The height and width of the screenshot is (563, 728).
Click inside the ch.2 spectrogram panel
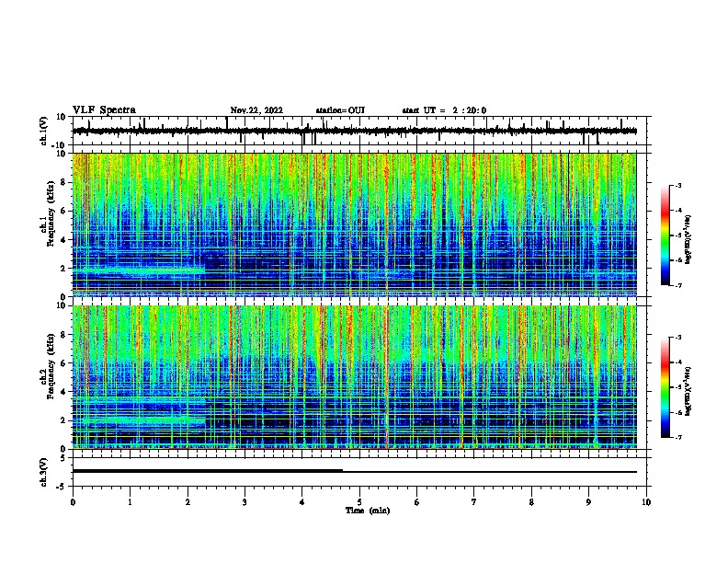pos(354,377)
